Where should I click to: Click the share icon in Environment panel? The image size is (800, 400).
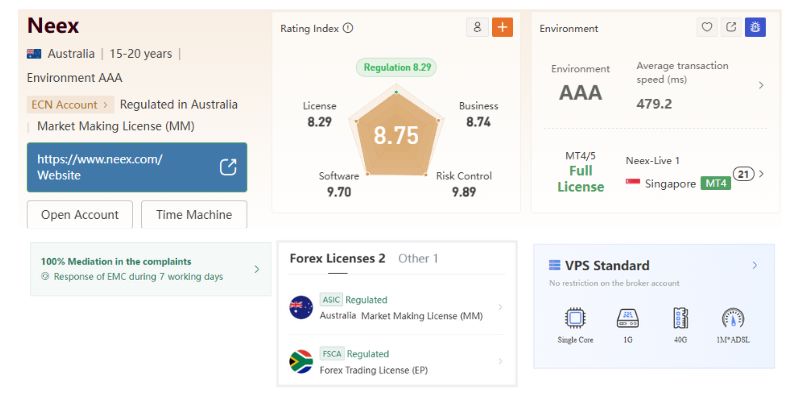(731, 28)
